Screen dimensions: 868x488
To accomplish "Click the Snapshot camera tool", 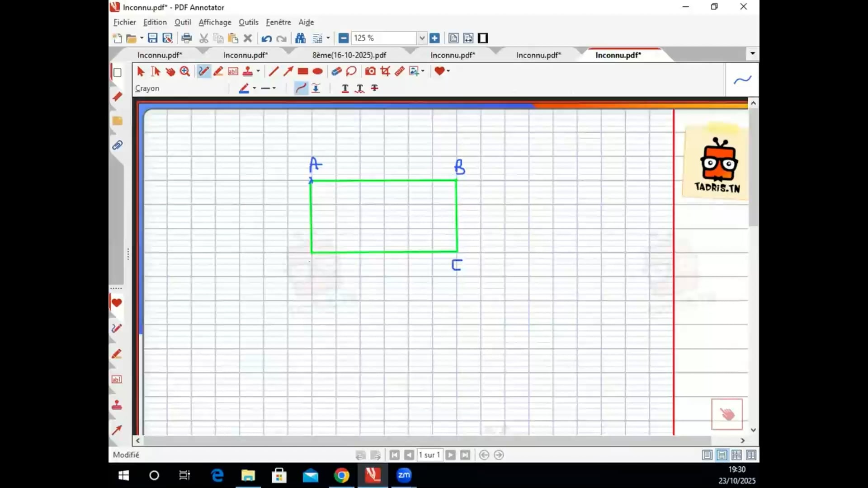I will tap(370, 71).
